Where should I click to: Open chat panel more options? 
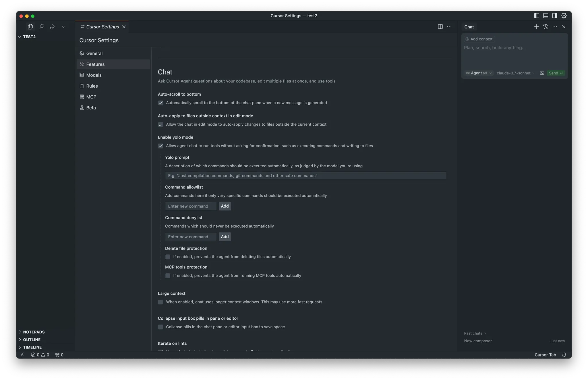[555, 27]
